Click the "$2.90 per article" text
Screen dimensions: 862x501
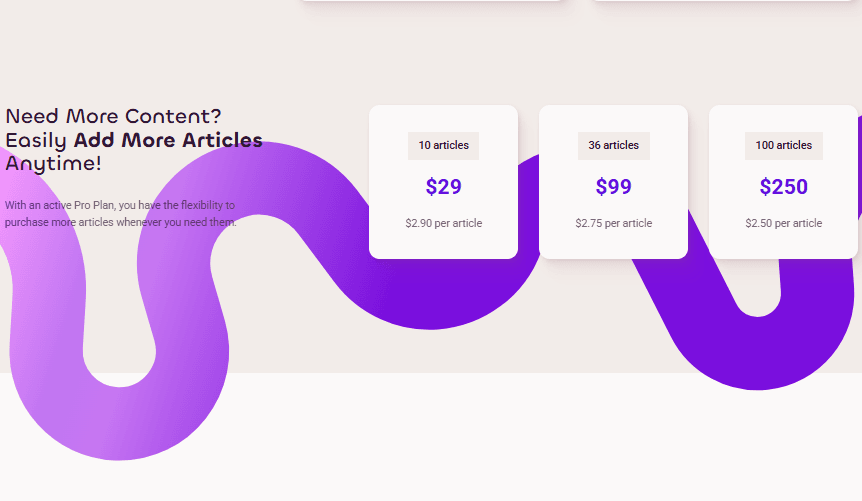[443, 223]
